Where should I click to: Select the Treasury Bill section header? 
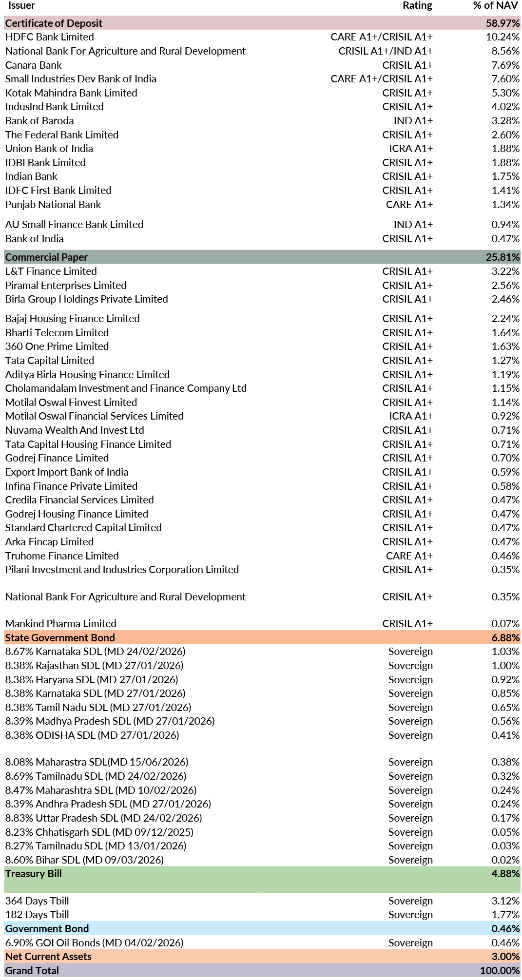tap(34, 874)
